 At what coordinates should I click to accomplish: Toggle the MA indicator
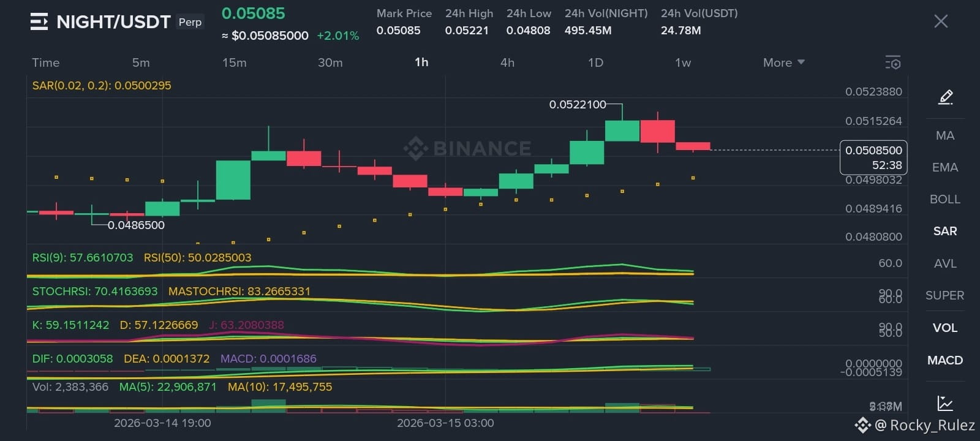coord(945,135)
